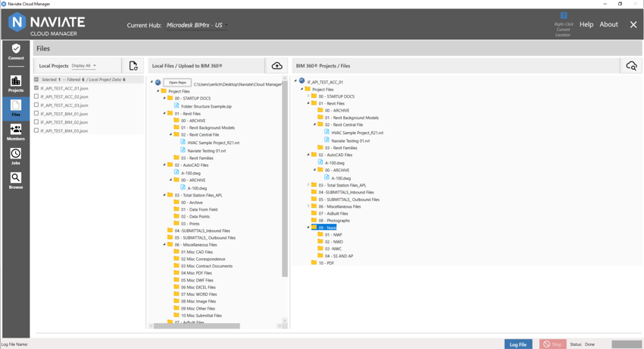
Task: Toggle the select-all checkbox in Selected header row
Action: pyautogui.click(x=36, y=80)
